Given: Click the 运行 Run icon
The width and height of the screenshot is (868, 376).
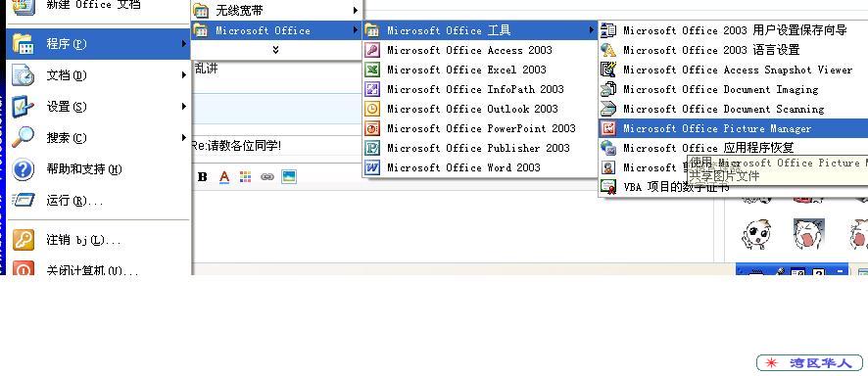Looking at the screenshot, I should coord(24,200).
